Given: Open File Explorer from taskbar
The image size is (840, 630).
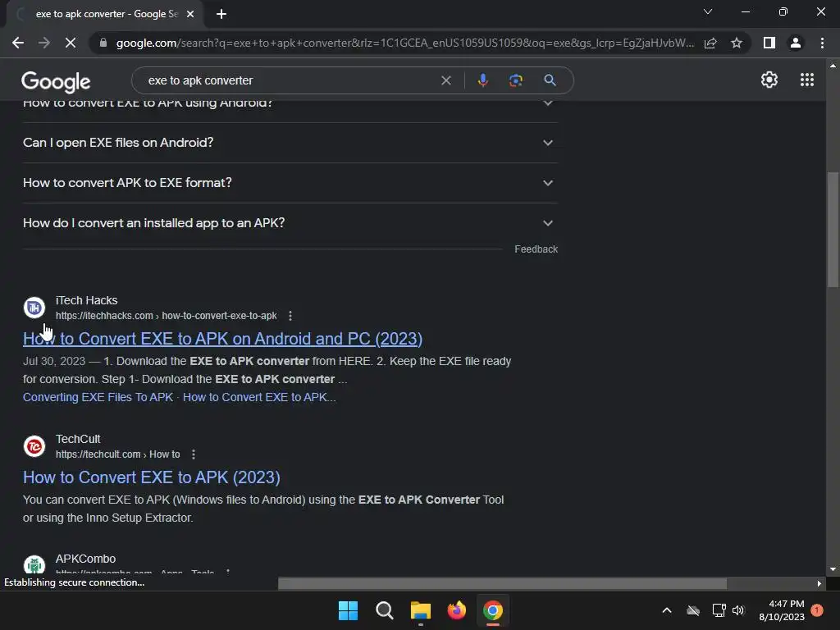Looking at the screenshot, I should (x=421, y=610).
